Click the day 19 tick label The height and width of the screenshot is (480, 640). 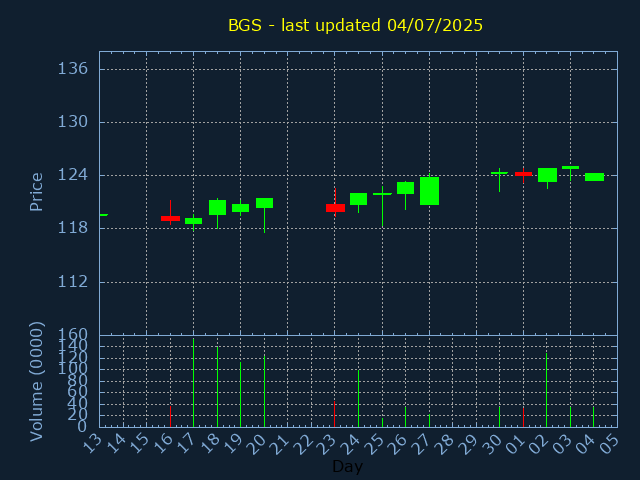233,444
